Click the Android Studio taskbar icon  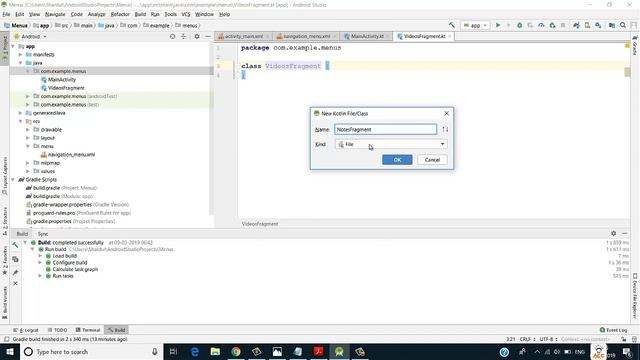pos(339,351)
